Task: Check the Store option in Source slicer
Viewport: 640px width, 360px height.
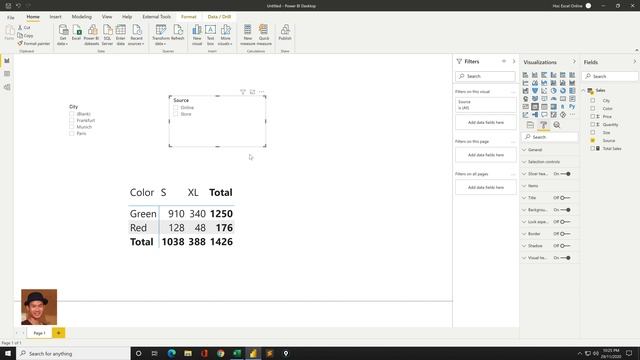Action: tap(176, 114)
